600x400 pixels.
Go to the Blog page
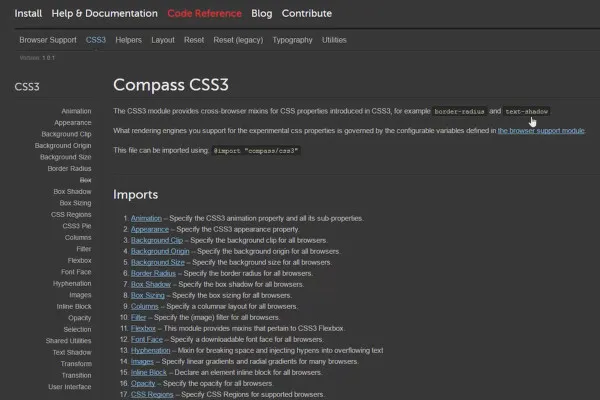click(262, 13)
